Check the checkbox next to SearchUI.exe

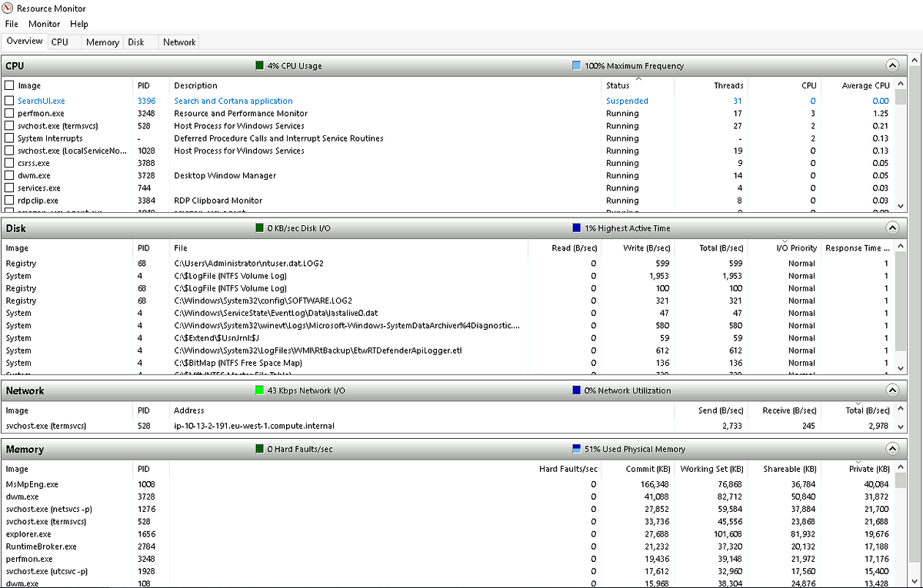click(x=8, y=101)
